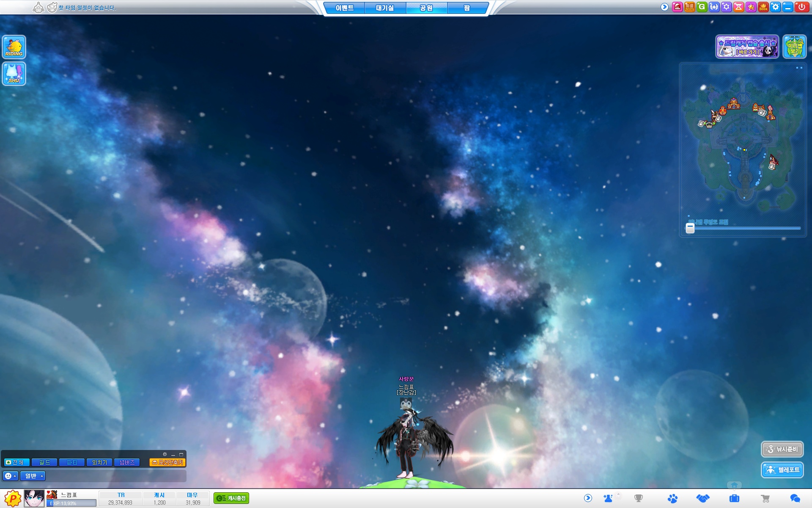Open the briefcase inventory icon
The height and width of the screenshot is (508, 812).
click(x=735, y=498)
